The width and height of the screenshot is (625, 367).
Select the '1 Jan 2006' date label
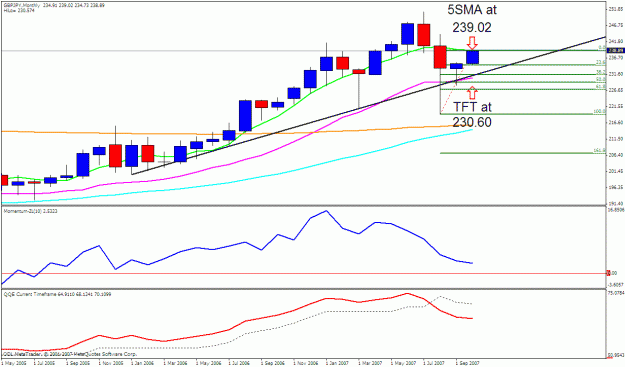[143, 363]
